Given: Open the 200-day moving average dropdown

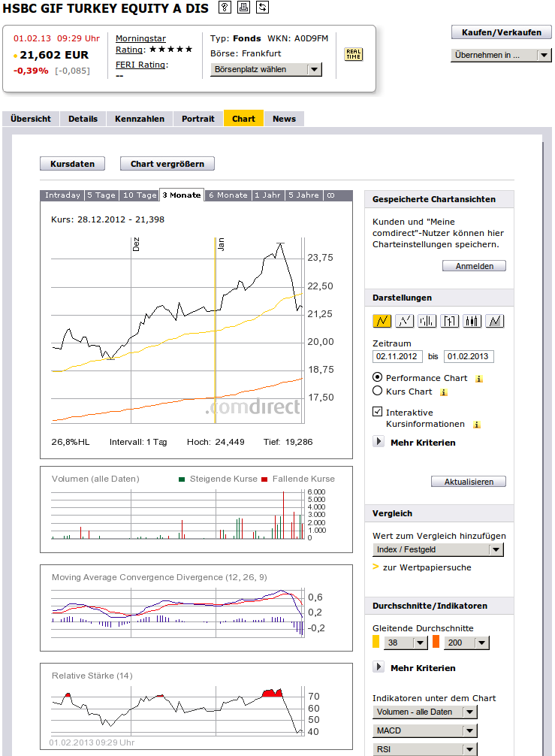Looking at the screenshot, I should pos(467,643).
